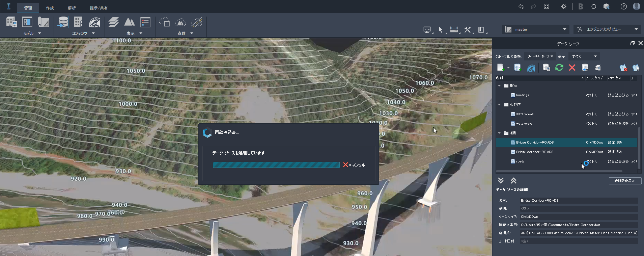Click the surface layers icon in the Data Sources toolbar
The height and width of the screenshot is (256, 644).
(x=598, y=68)
